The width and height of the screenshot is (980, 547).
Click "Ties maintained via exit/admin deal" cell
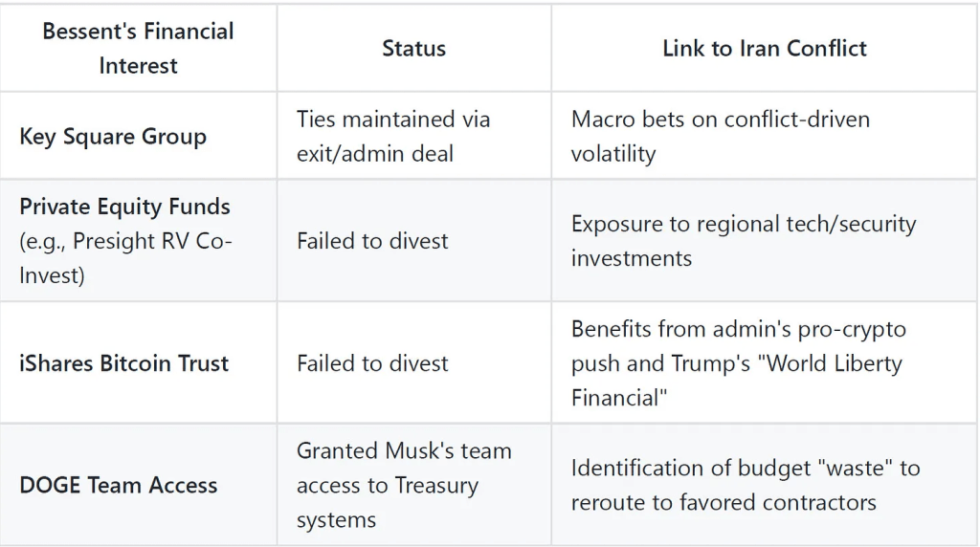click(392, 136)
